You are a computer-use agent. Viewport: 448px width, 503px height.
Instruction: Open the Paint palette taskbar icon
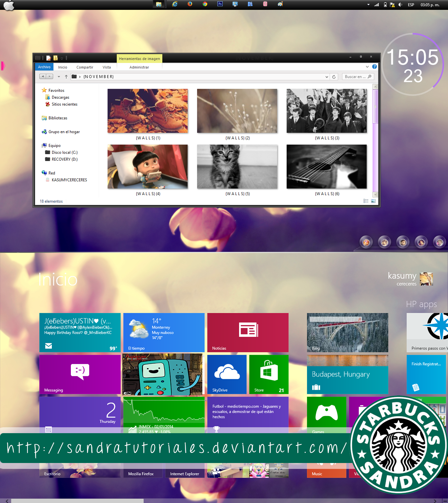[x=280, y=4]
